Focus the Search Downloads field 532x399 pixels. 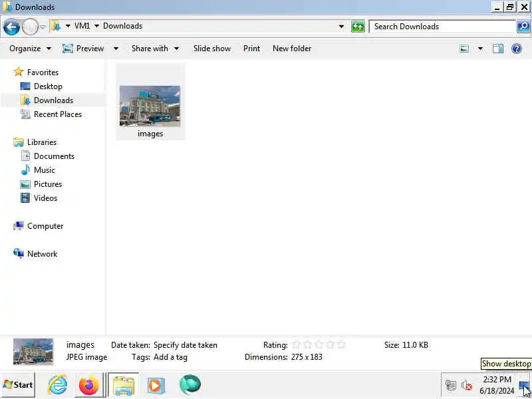443,27
